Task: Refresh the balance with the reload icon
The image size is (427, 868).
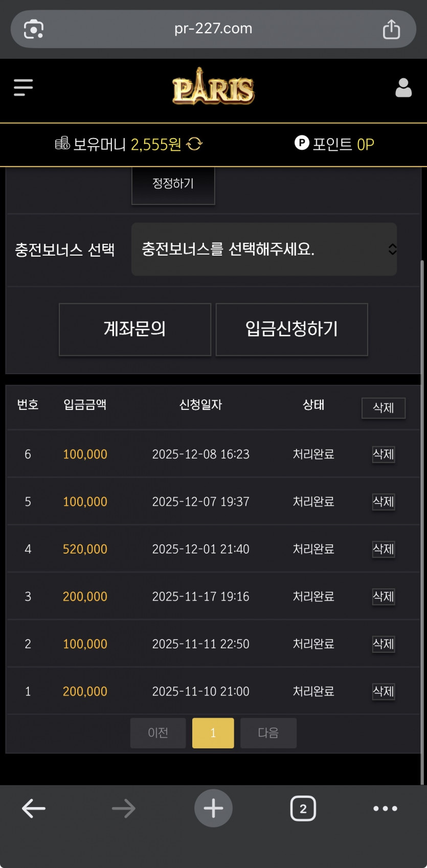Action: pos(195,144)
